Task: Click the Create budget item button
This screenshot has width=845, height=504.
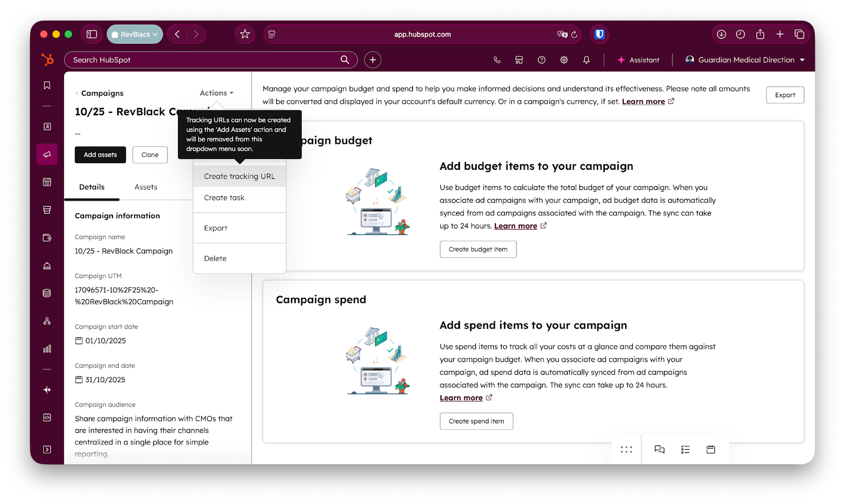Action: point(478,249)
